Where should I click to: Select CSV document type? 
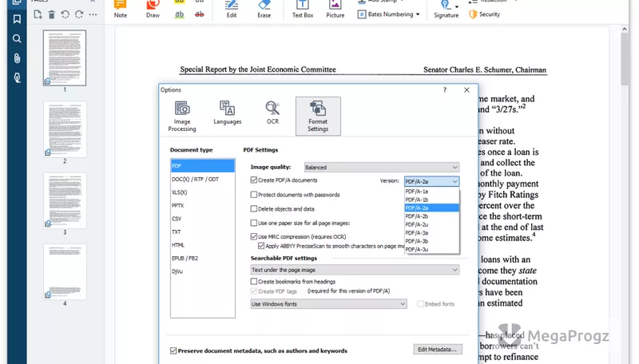203,219
